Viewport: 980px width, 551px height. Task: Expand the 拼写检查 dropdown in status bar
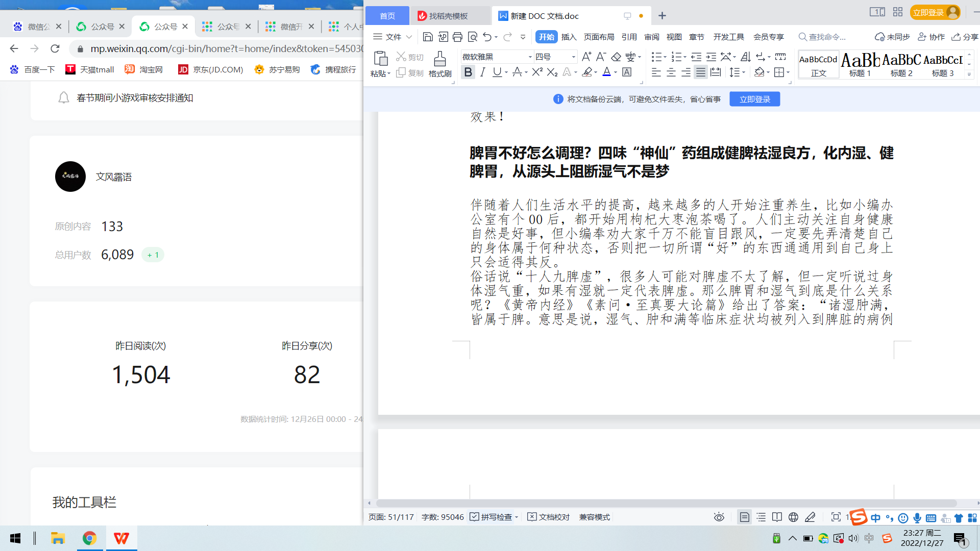coord(517,517)
